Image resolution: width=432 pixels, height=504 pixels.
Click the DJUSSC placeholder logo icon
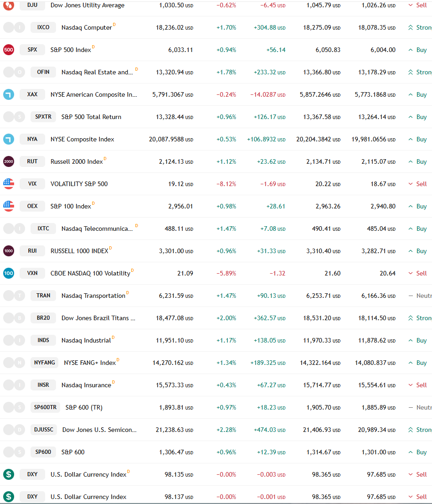tap(14, 430)
